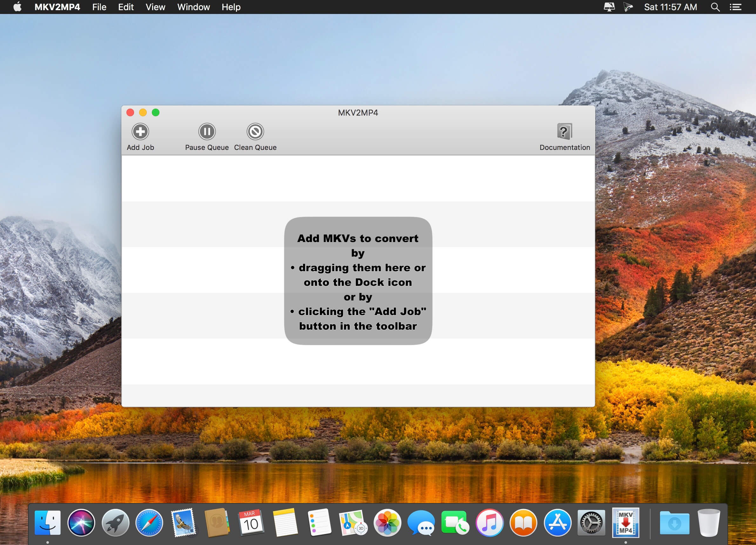Open the Edit menu
This screenshot has height=545, width=756.
(x=126, y=7)
